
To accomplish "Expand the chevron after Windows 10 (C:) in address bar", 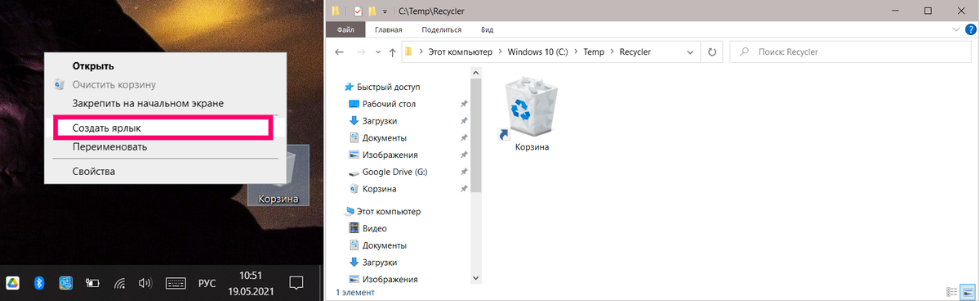I will point(576,52).
